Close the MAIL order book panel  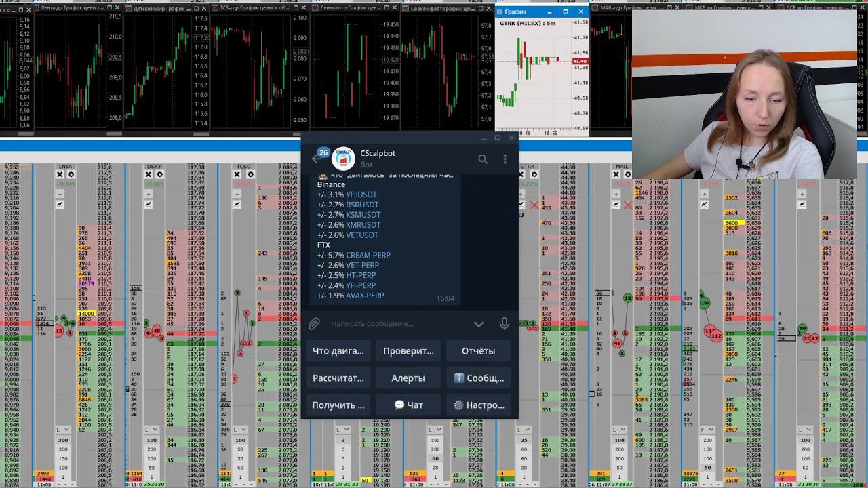point(616,174)
